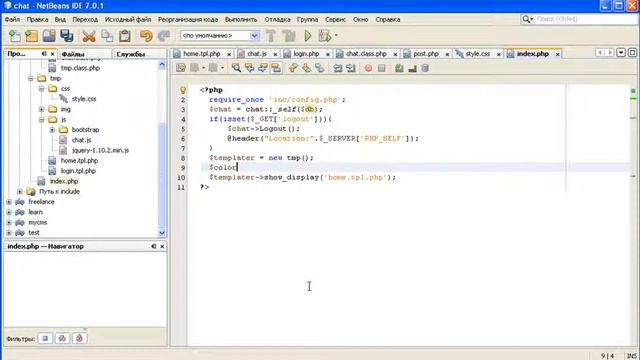The image size is (640, 360).
Task: Expand the bootstrap folder node
Action: coord(52,130)
